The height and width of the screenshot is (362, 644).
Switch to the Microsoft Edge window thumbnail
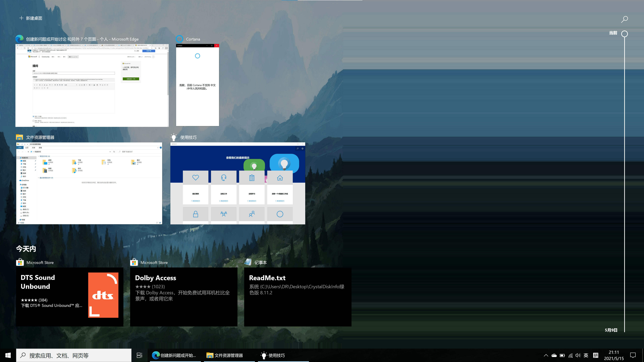tap(92, 85)
